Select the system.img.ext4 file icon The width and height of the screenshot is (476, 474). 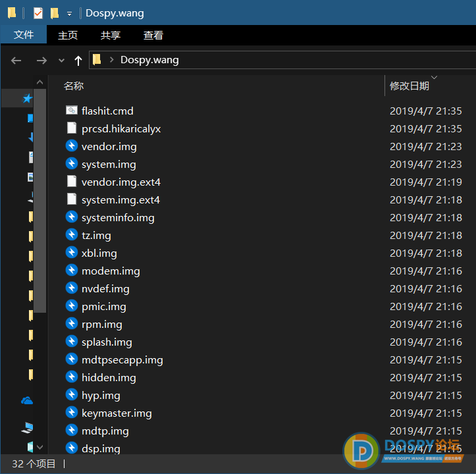[x=72, y=199]
